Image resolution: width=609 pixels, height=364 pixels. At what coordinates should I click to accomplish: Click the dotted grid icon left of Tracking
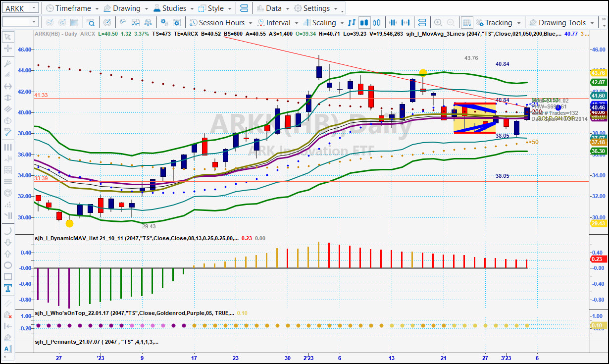click(466, 23)
